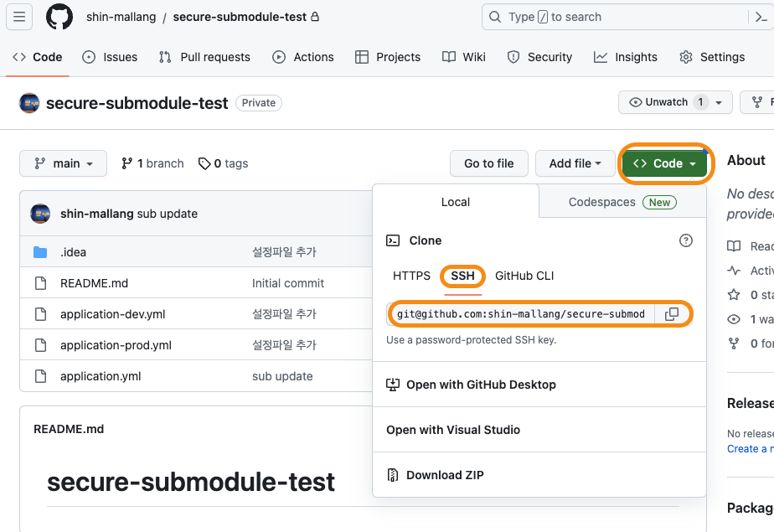Viewport: 774px width, 532px height.
Task: Select the HTTPS clone option
Action: click(411, 276)
